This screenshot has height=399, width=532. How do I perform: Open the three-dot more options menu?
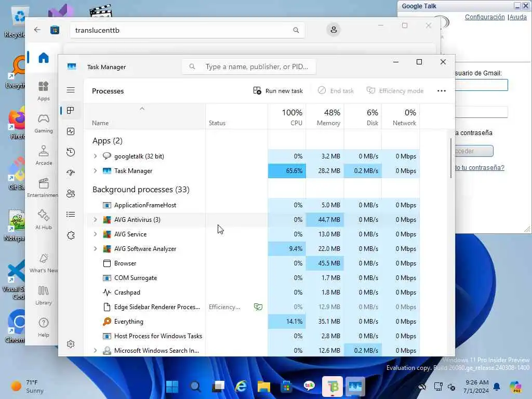pos(442,90)
